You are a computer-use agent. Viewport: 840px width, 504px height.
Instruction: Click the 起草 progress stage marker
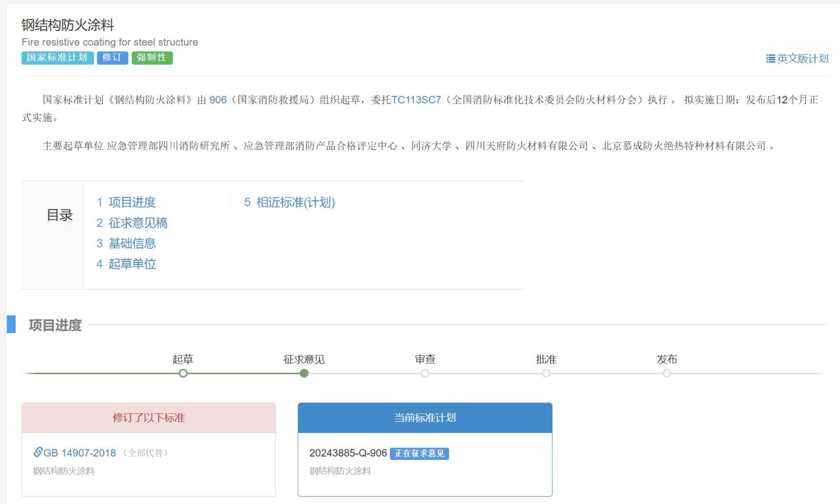(183, 373)
